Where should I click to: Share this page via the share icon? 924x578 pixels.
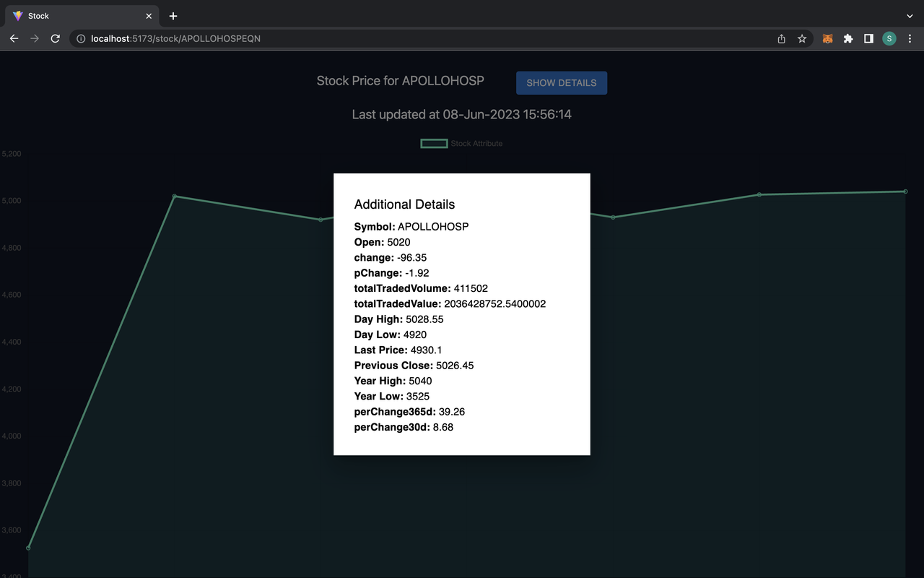point(781,39)
